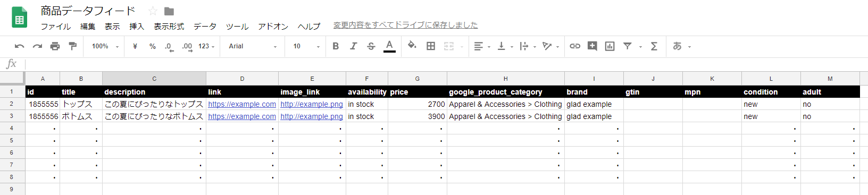This screenshot has width=868, height=195.
Task: Undo the last action
Action: (x=20, y=46)
